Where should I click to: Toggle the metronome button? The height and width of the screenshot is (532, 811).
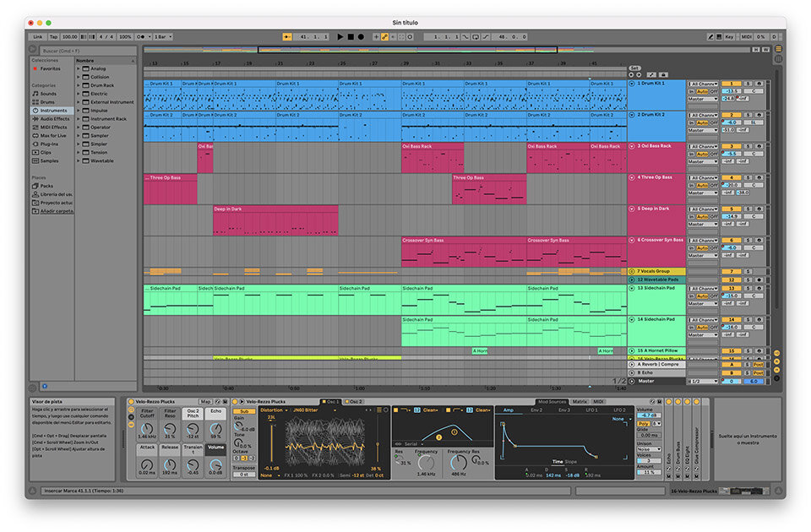point(139,37)
